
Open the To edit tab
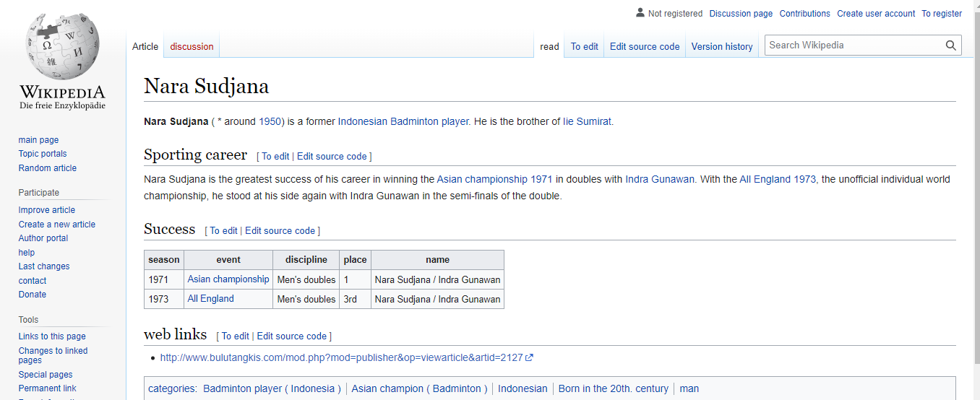584,47
